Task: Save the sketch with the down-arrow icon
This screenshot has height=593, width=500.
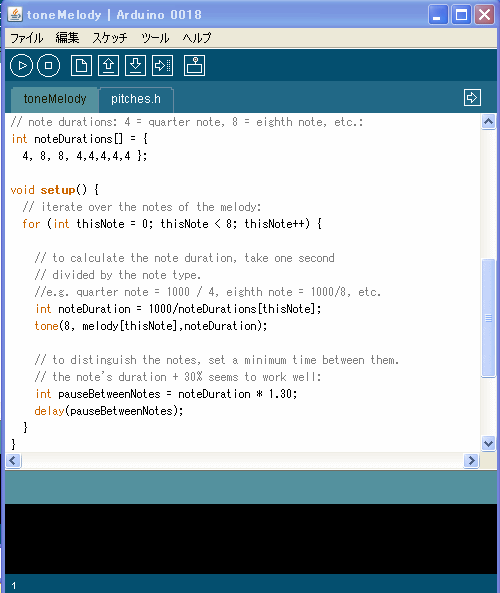Action: tap(135, 65)
